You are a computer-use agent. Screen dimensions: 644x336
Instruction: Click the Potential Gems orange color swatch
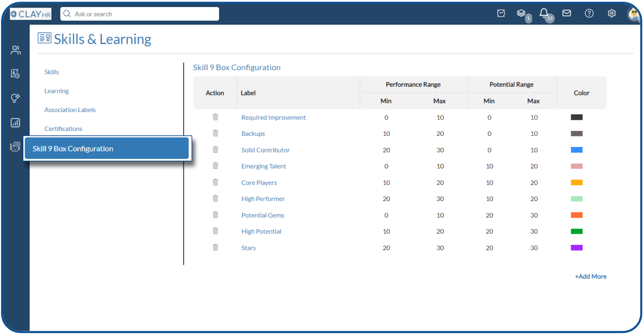pyautogui.click(x=577, y=215)
